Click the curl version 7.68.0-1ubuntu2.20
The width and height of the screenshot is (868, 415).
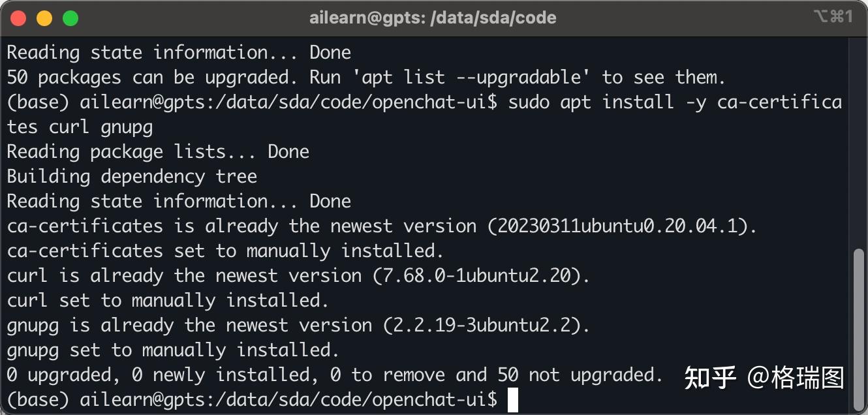coord(476,275)
